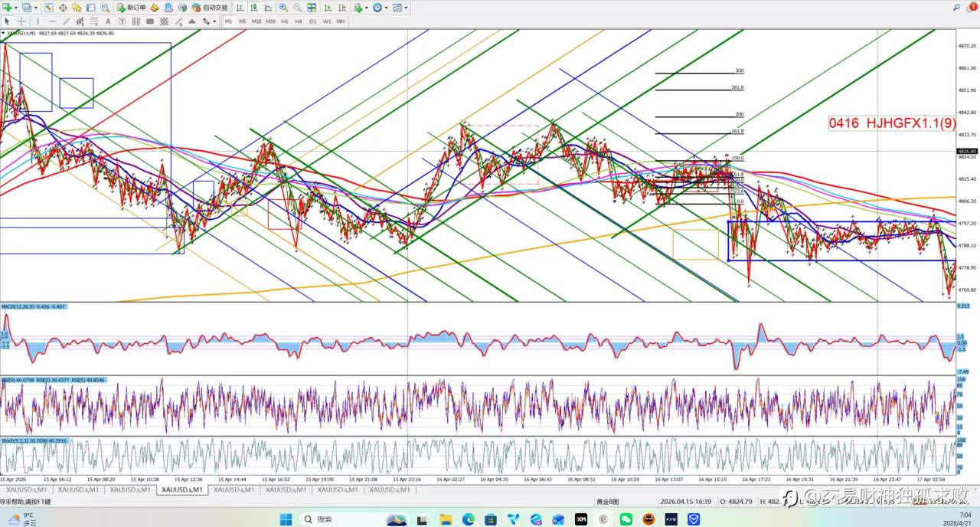Screen dimensions: 980x527
Task: Switch to W1 timeframe
Action: (327, 21)
